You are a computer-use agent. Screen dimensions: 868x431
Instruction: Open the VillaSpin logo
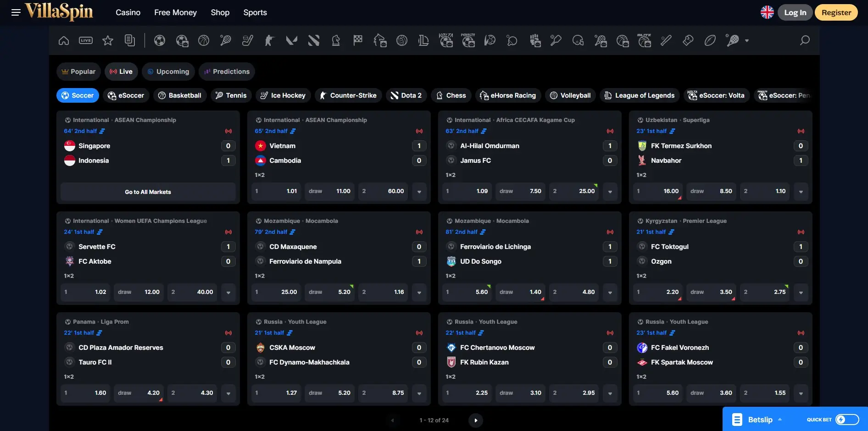[x=59, y=12]
